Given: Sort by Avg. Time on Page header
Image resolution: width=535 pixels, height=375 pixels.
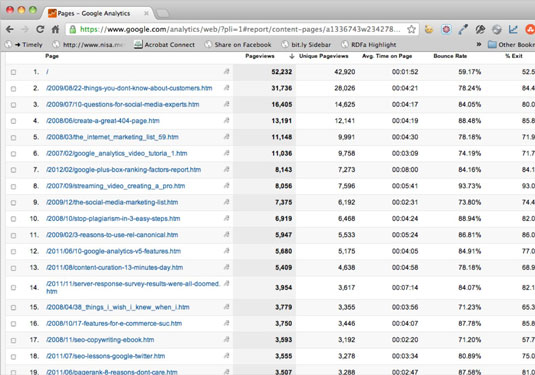Looking at the screenshot, I should 387,56.
